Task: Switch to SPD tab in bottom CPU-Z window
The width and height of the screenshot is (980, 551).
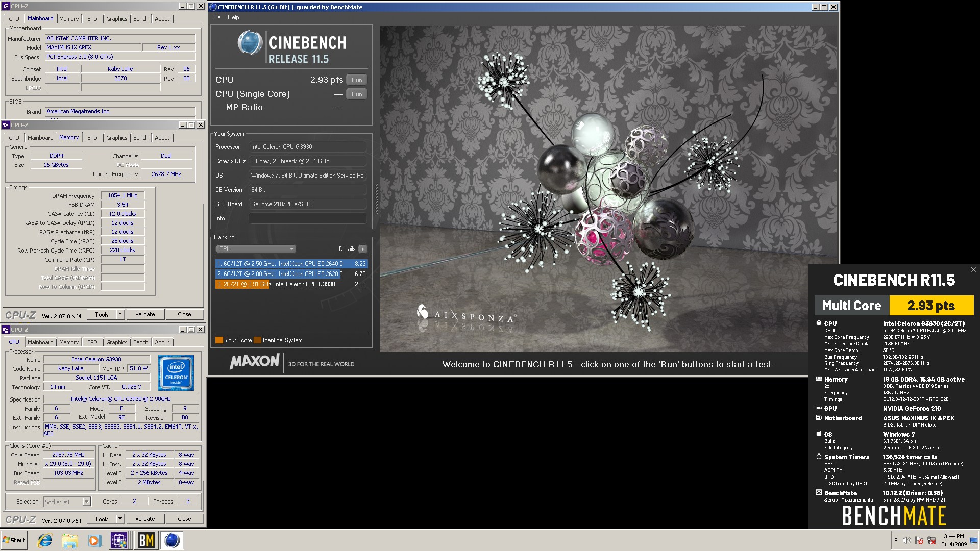Action: 92,342
